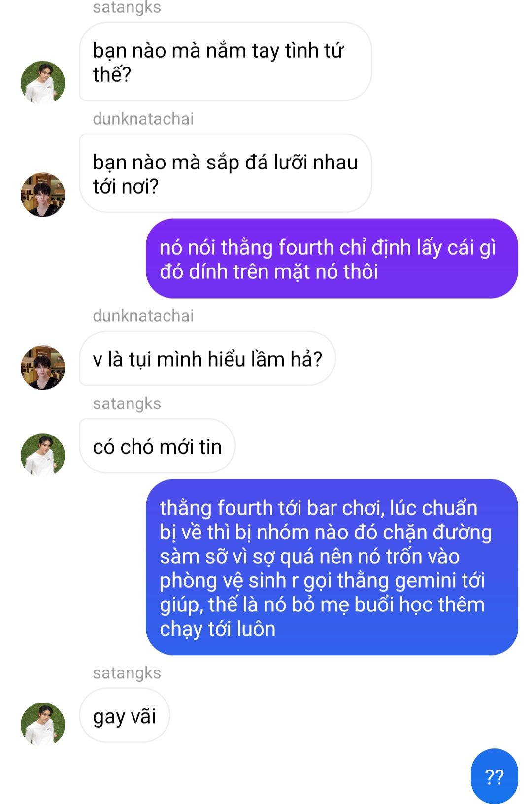This screenshot has width=532, height=804.
Task: Tap the 'gay vãi' message bubble
Action: [x=124, y=716]
